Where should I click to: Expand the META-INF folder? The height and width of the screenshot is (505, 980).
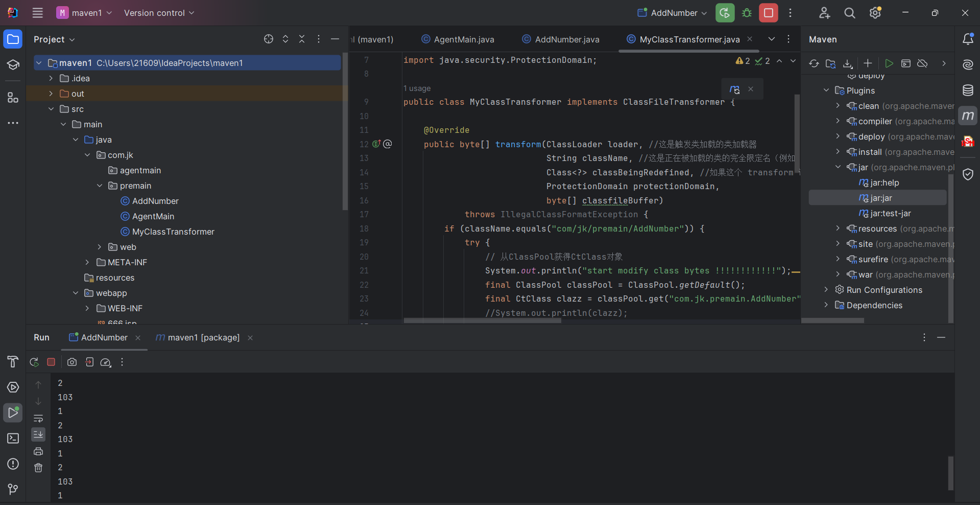pos(87,262)
